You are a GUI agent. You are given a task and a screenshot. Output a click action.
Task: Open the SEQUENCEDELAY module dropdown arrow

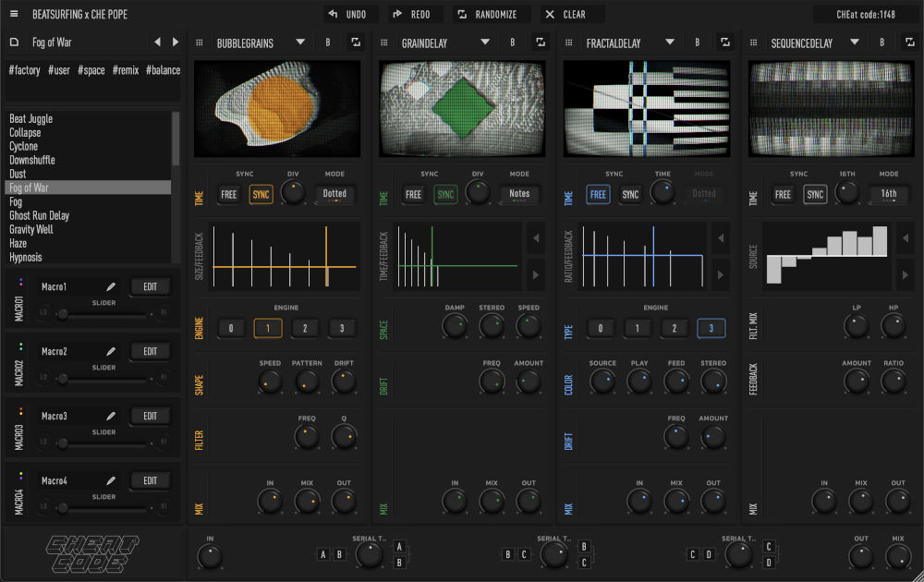855,42
